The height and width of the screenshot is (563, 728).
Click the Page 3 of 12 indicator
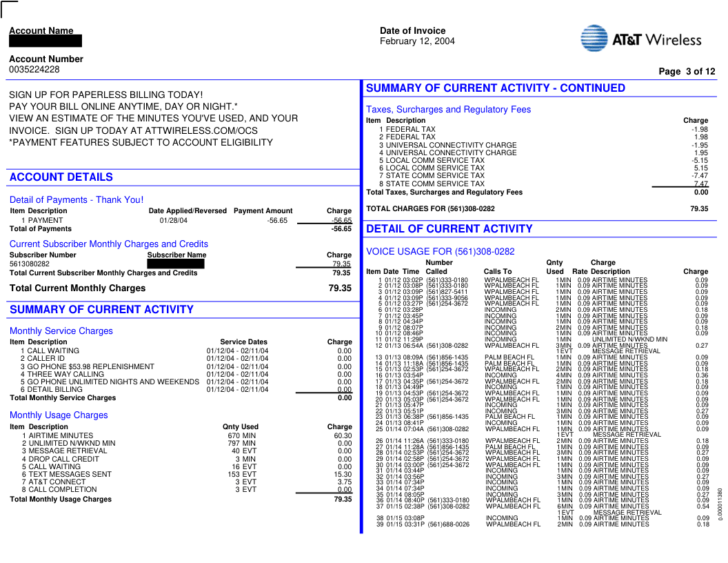[687, 72]
